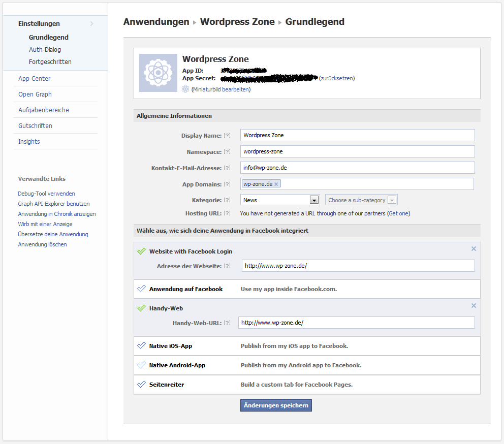The image size is (504, 444).
Task: Open the Kategorie help question mark
Action: tap(227, 200)
